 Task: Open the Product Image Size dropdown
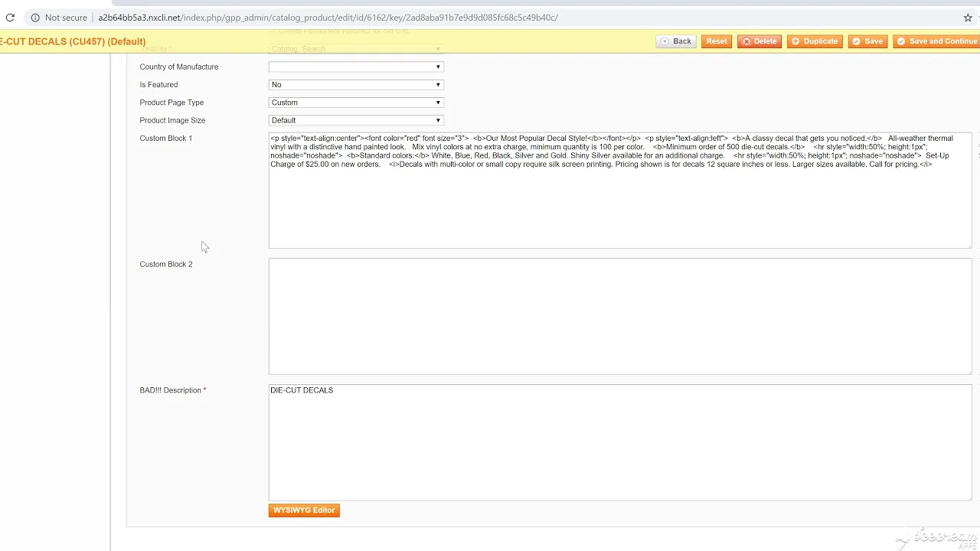pyautogui.click(x=356, y=120)
